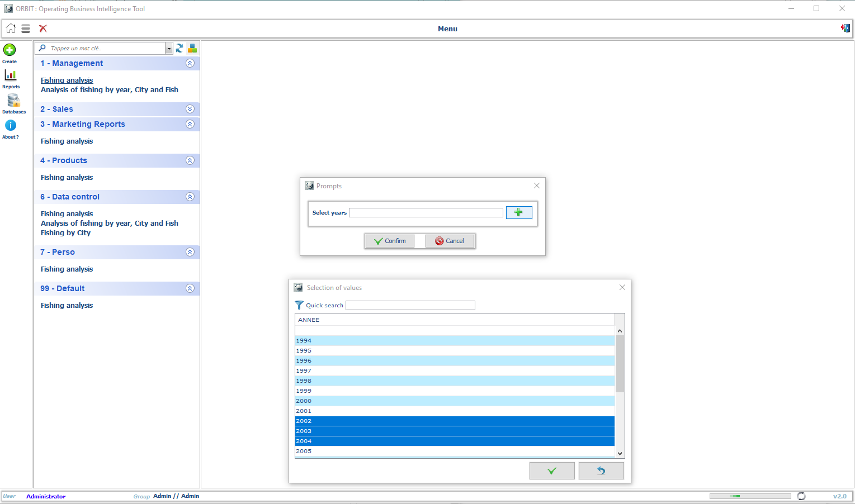Focus the Select years input field
855x504 pixels.
pos(426,212)
